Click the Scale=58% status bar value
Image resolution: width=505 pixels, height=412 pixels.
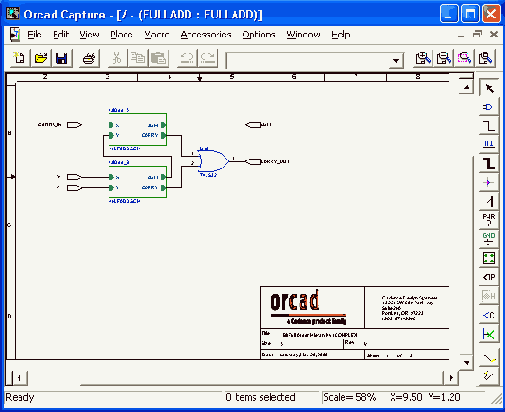350,397
